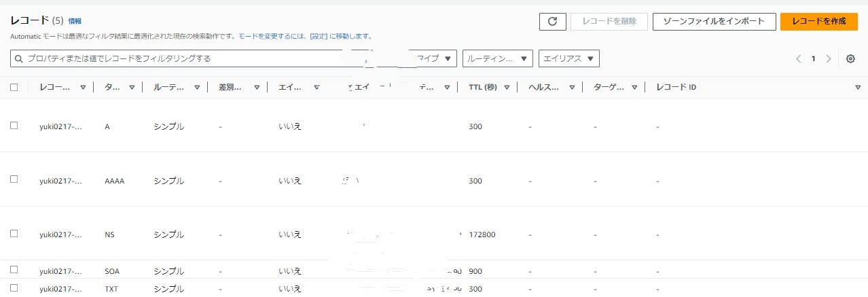Image resolution: width=868 pixels, height=297 pixels.
Task: Select the NS record checkbox
Action: (14, 234)
